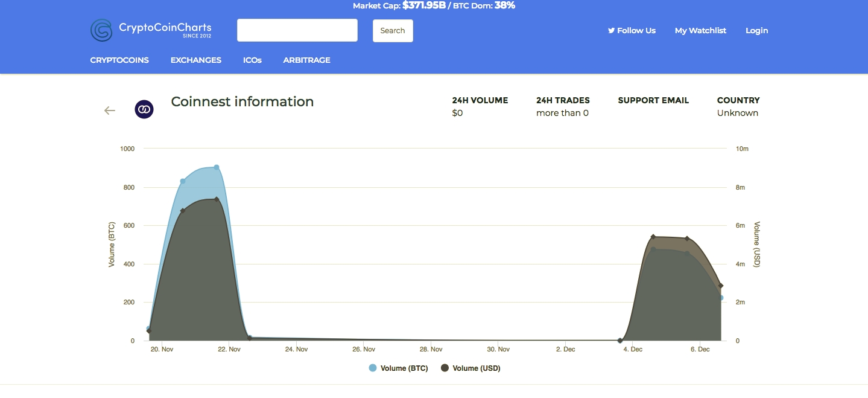This screenshot has width=868, height=398.
Task: Click the Coinnest exchange logo icon
Action: 144,109
